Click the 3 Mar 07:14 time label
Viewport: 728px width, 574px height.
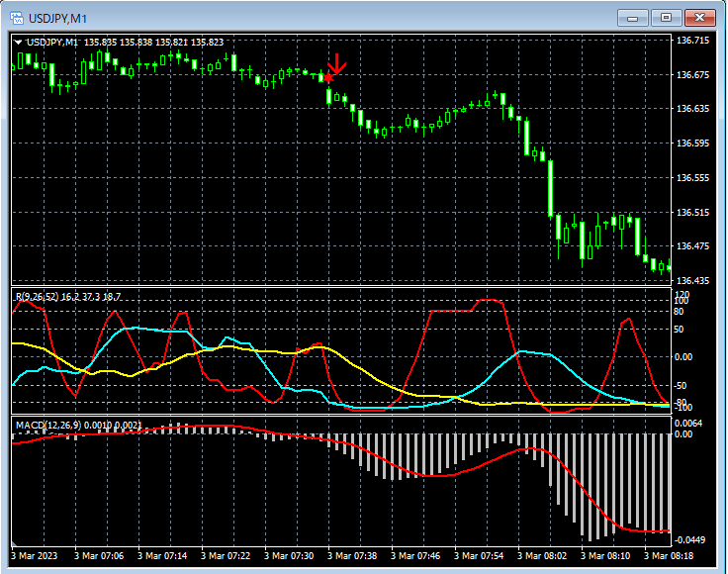162,556
